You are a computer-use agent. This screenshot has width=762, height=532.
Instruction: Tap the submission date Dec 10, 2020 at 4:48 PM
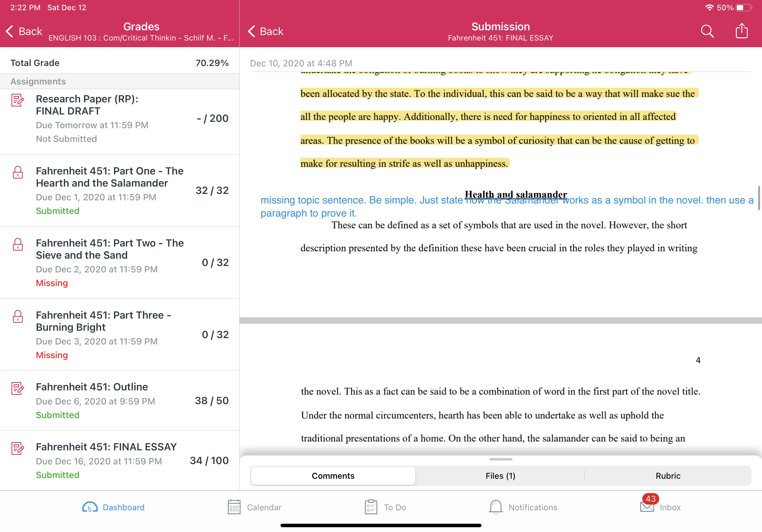pos(301,63)
